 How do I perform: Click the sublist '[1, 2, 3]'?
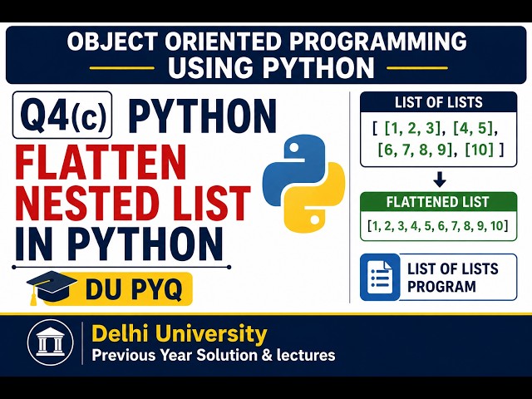point(412,129)
